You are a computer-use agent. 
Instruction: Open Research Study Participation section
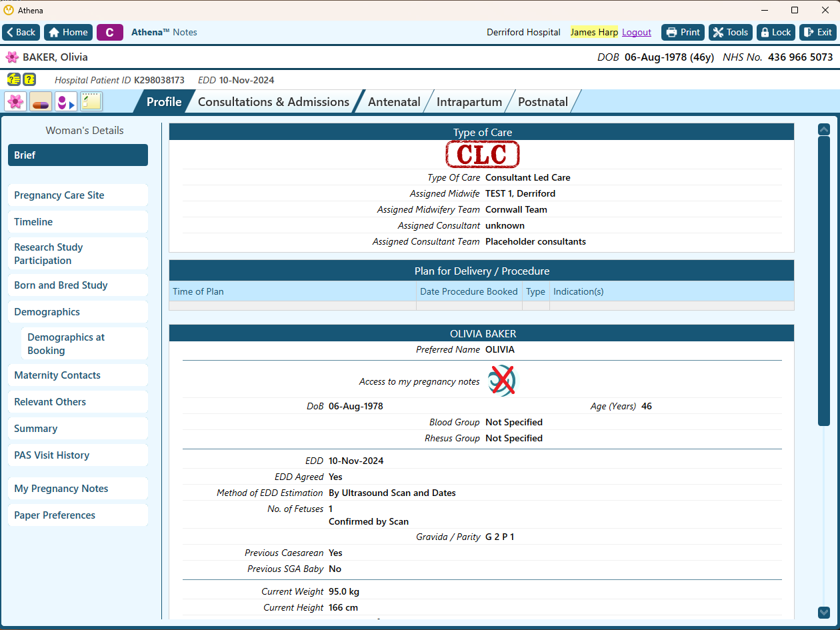[x=78, y=254]
